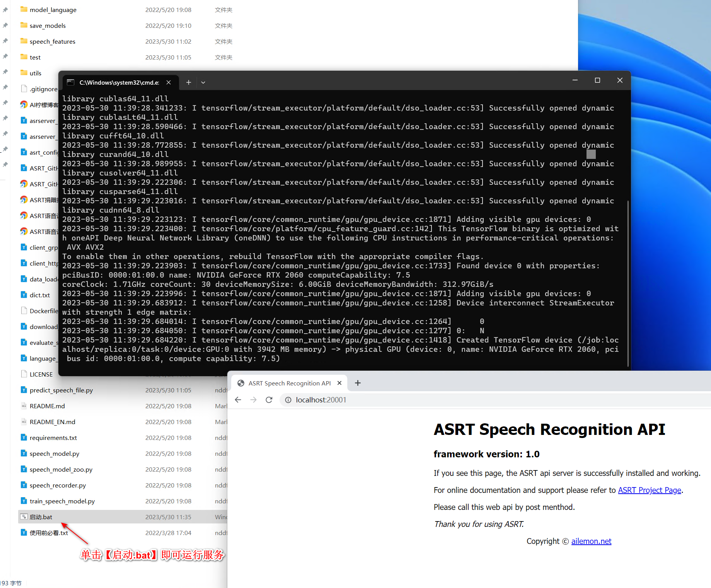Reload the localhost page
This screenshot has height=588, width=711.
tap(269, 400)
